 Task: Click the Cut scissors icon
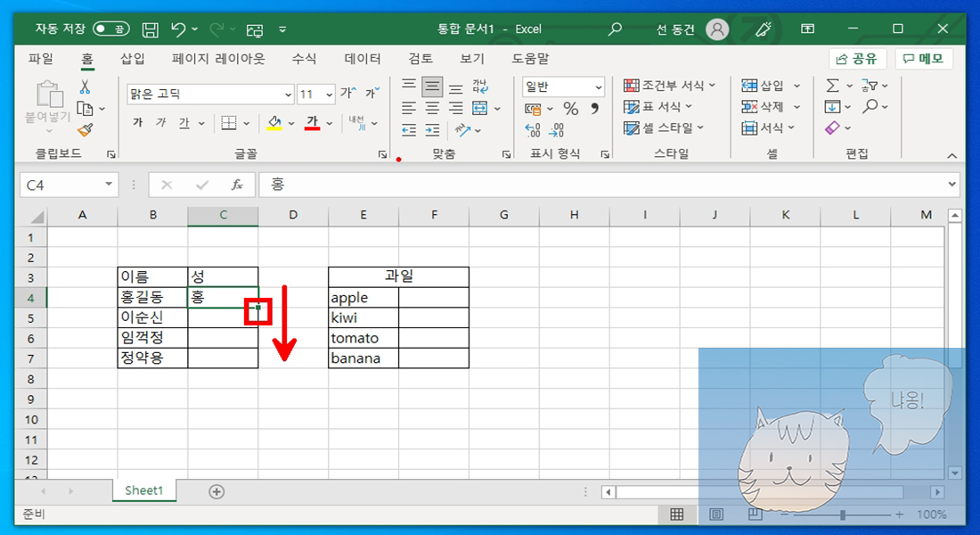click(85, 87)
